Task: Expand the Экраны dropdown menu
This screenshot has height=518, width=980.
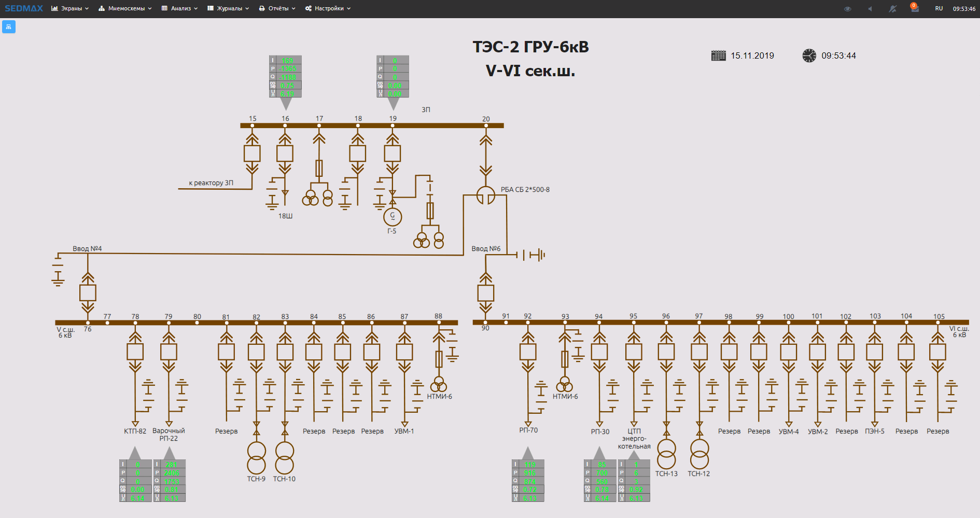Action: click(70, 9)
